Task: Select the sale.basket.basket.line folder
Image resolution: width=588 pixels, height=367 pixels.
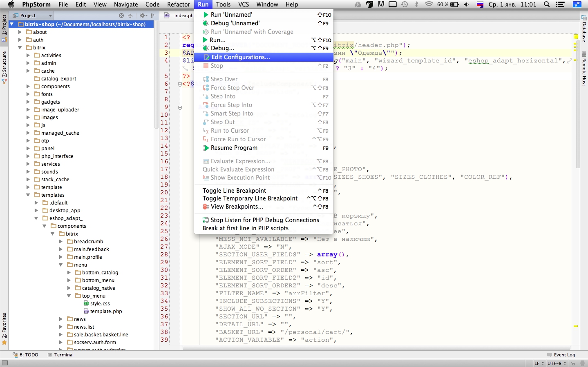Action: [x=101, y=334]
